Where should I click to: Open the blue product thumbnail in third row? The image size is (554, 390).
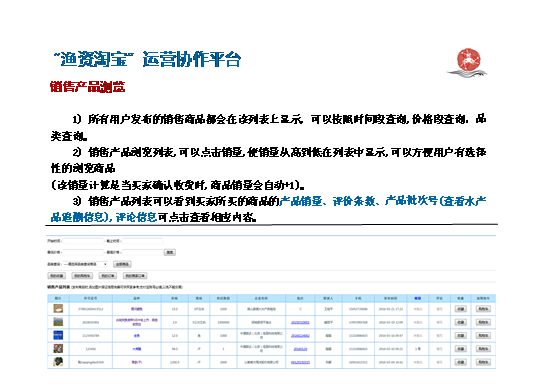coord(58,335)
